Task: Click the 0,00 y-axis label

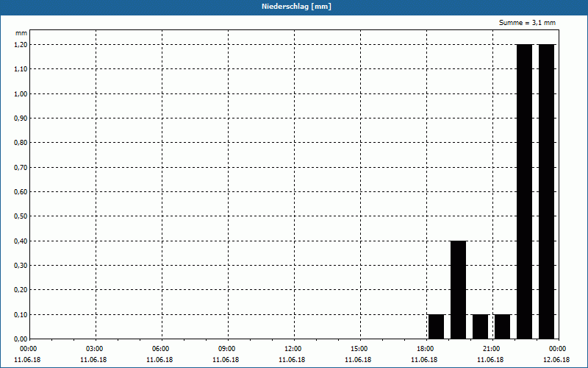Action: pyautogui.click(x=21, y=339)
